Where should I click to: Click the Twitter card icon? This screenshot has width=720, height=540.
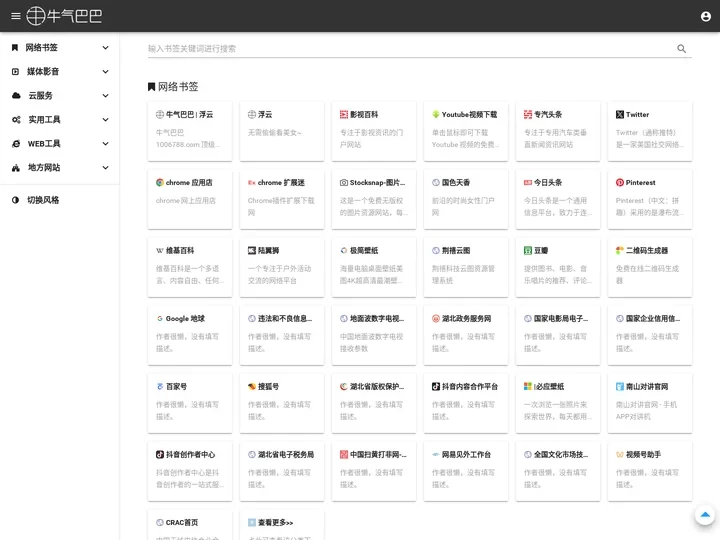[x=620, y=114]
